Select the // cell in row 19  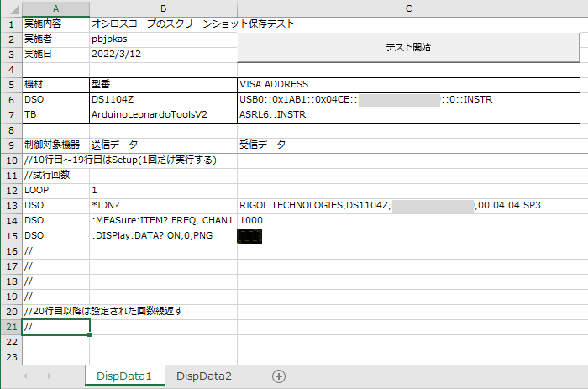tap(56, 297)
